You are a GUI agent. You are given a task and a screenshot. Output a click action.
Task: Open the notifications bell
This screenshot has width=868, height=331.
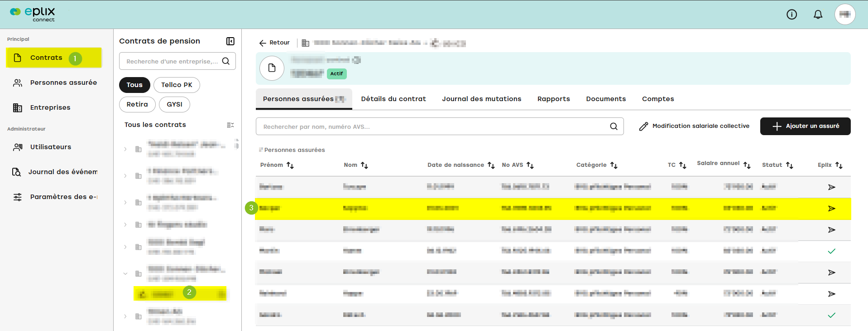pos(818,15)
